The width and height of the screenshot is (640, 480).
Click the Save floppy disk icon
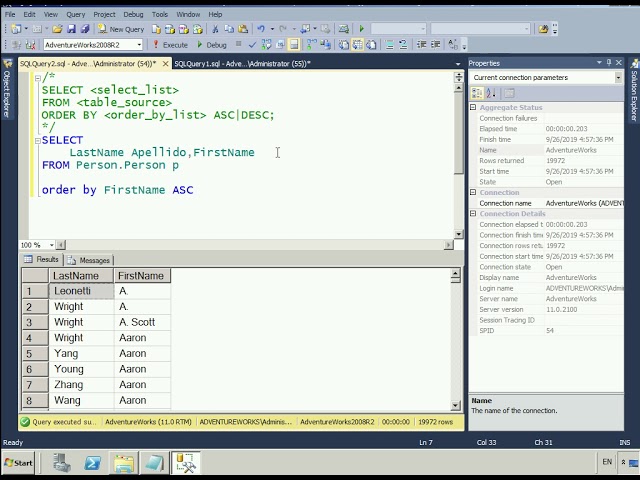(x=71, y=29)
